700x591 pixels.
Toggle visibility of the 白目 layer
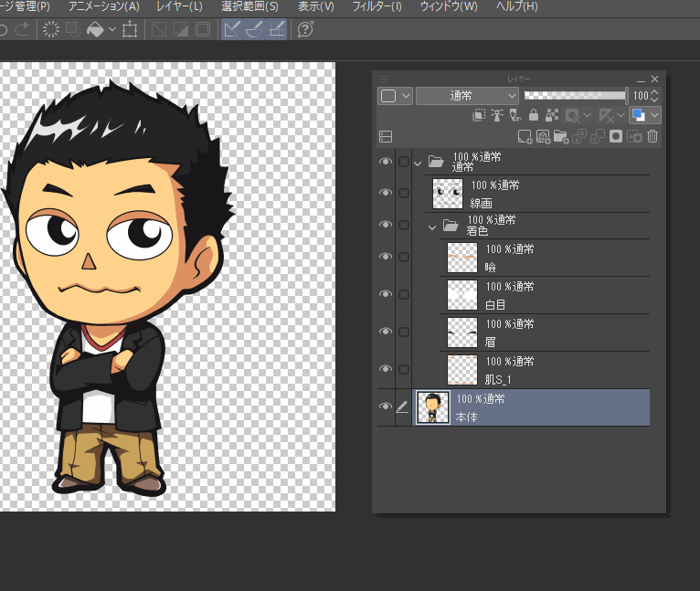click(x=386, y=294)
